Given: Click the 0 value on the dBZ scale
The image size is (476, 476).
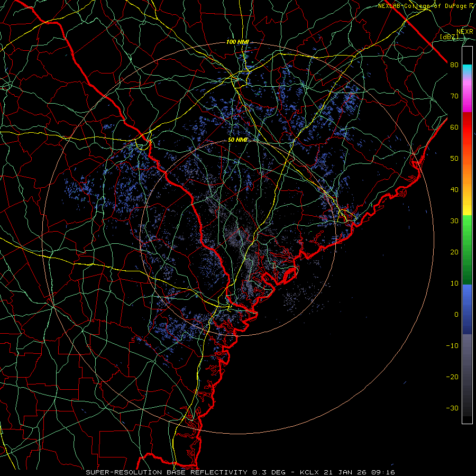Looking at the screenshot, I should [456, 315].
